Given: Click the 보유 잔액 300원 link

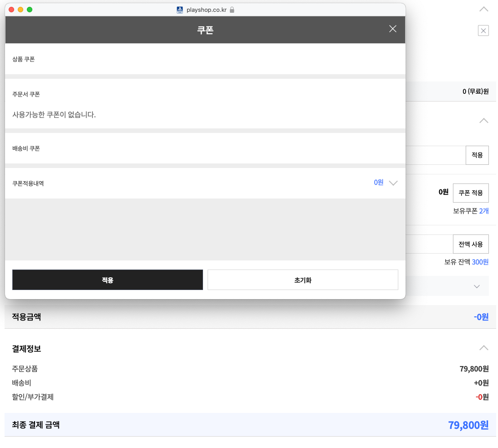Looking at the screenshot, I should pyautogui.click(x=480, y=262).
